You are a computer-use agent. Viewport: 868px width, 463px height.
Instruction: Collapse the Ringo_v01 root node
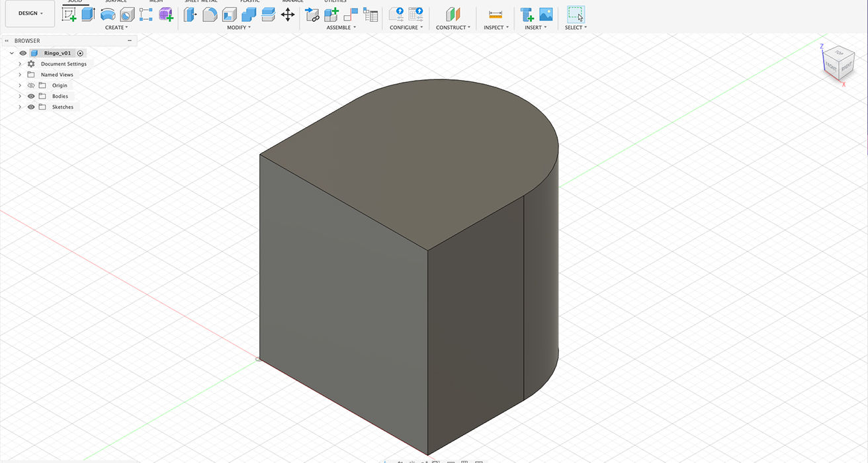click(x=12, y=53)
